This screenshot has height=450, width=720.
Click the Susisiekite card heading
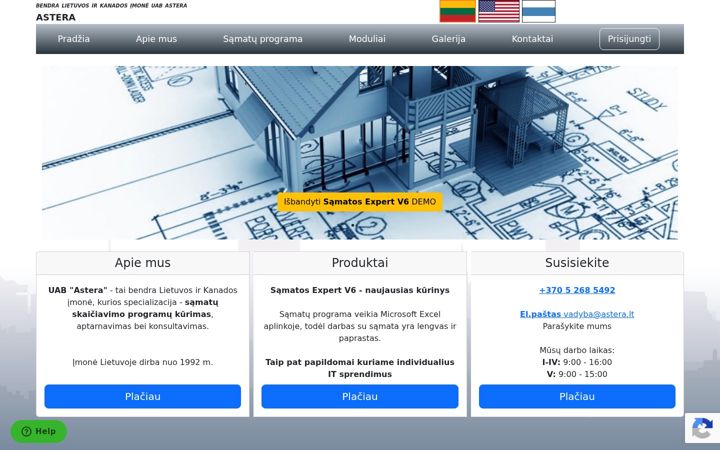pos(577,263)
